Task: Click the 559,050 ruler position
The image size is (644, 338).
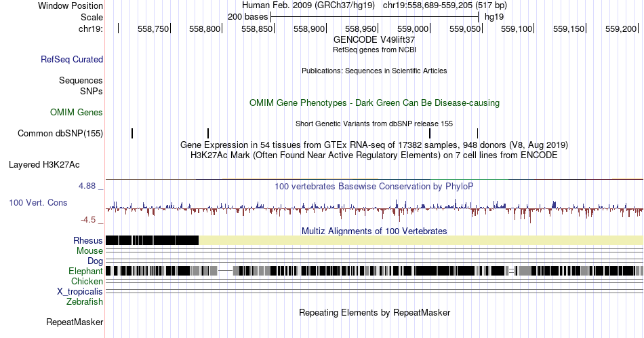Action: (465, 29)
